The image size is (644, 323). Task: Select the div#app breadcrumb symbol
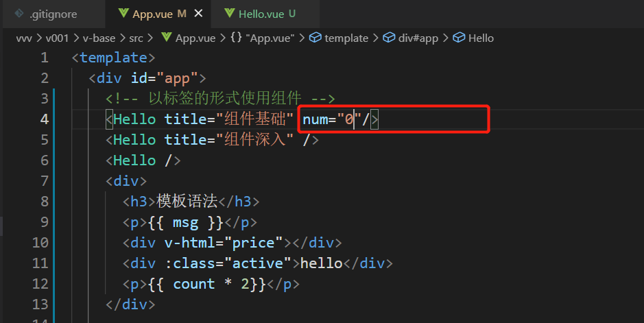click(x=418, y=38)
